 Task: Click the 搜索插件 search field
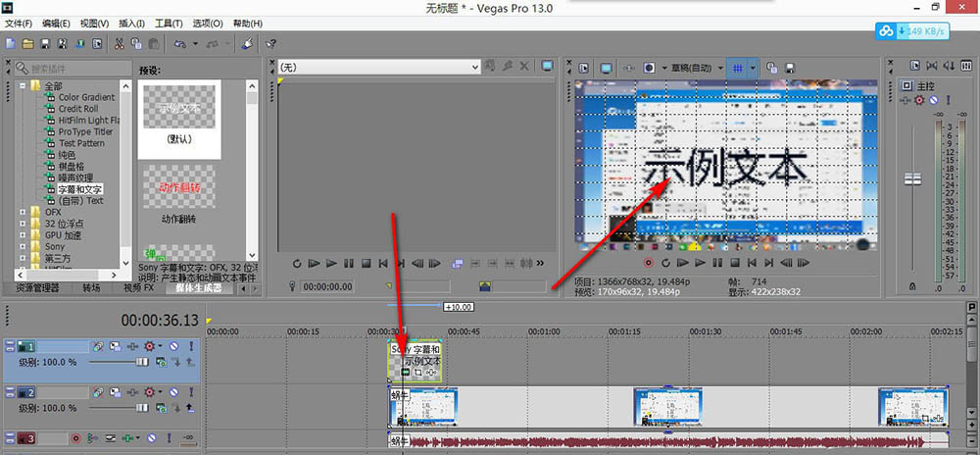(x=72, y=68)
